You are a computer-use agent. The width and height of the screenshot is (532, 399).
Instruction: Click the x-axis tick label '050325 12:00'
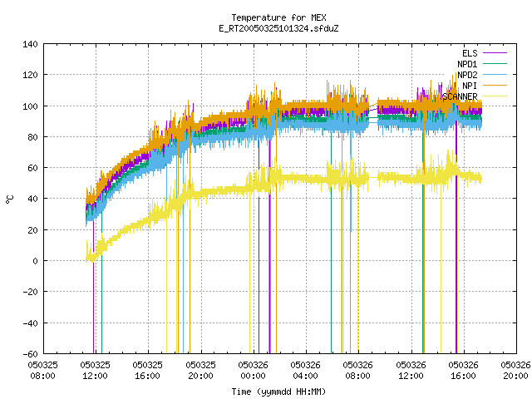96,371
